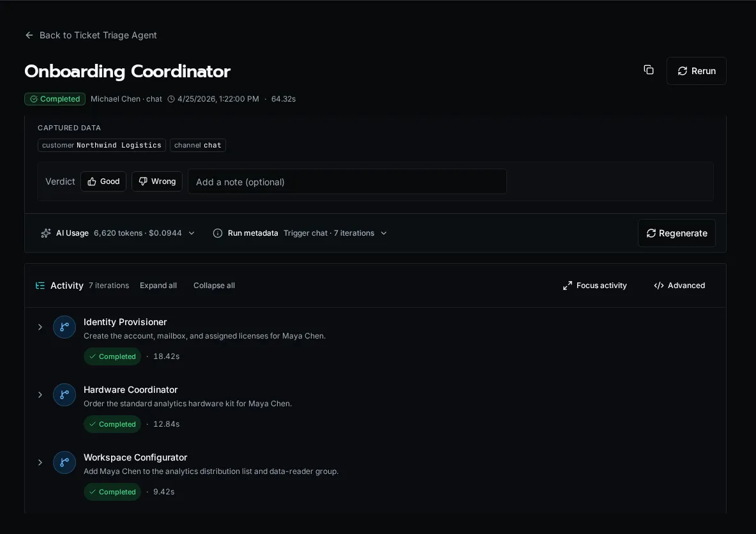
Task: Click the clock icon next to the timestamp
Action: point(171,99)
